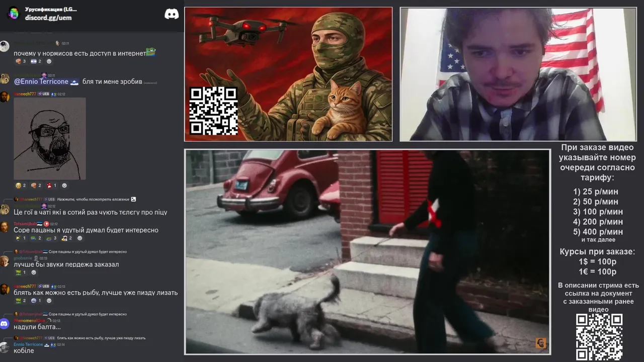Click message 'Це гої в чаті' text
This screenshot has height=362, width=644.
click(x=91, y=212)
